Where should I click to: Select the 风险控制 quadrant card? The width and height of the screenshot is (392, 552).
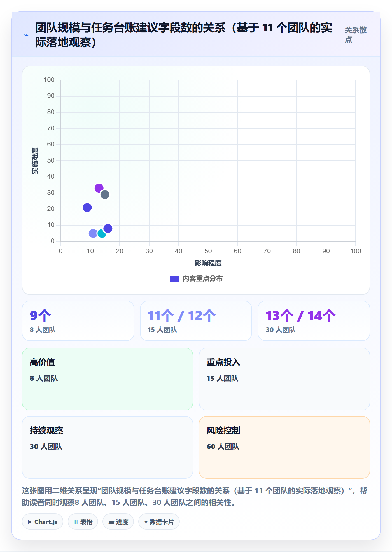coord(284,447)
